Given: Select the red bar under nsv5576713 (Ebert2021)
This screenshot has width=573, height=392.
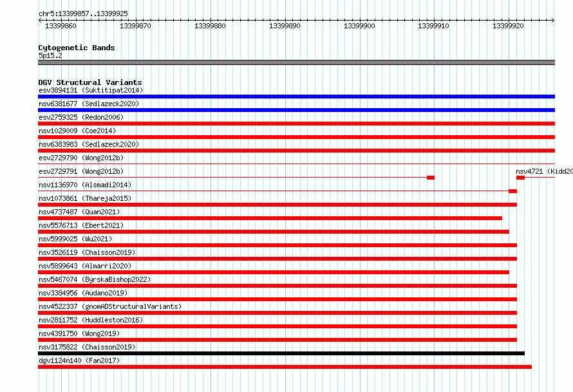Looking at the screenshot, I should click(x=274, y=232).
